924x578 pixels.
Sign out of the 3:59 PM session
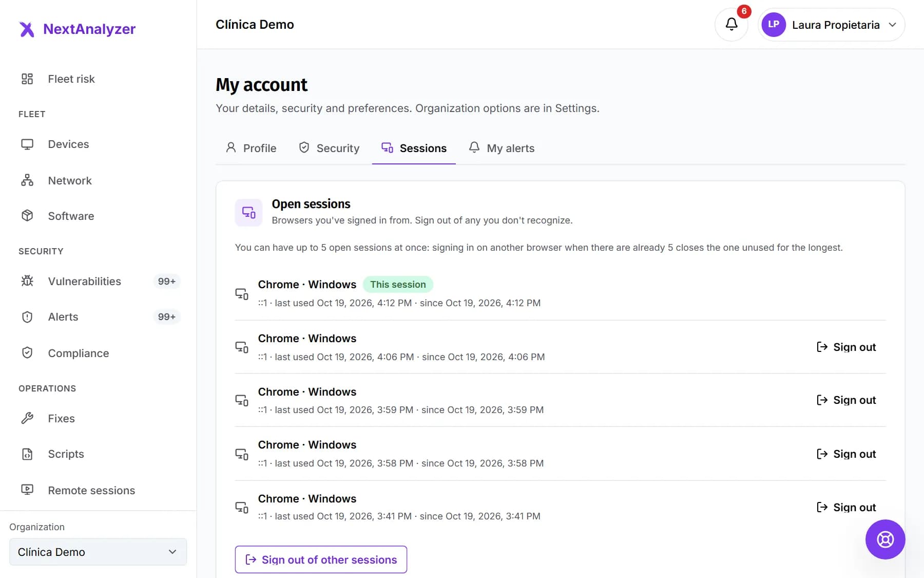(846, 400)
